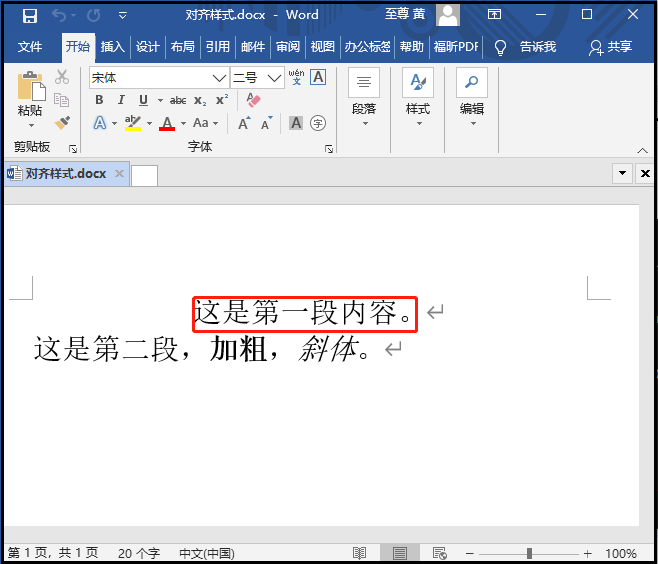Viewport: 658px width, 564px height.
Task: Close the 对齐样式.docx document tab
Action: pyautogui.click(x=120, y=173)
